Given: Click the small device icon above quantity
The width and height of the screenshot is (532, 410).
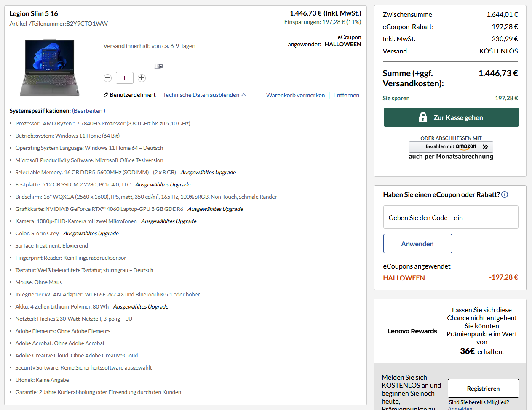Looking at the screenshot, I should coord(159,66).
